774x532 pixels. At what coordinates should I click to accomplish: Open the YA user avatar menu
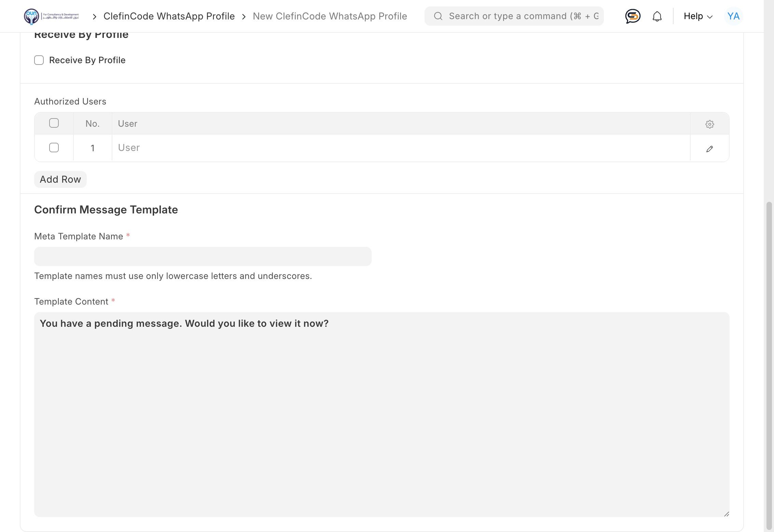pos(733,16)
